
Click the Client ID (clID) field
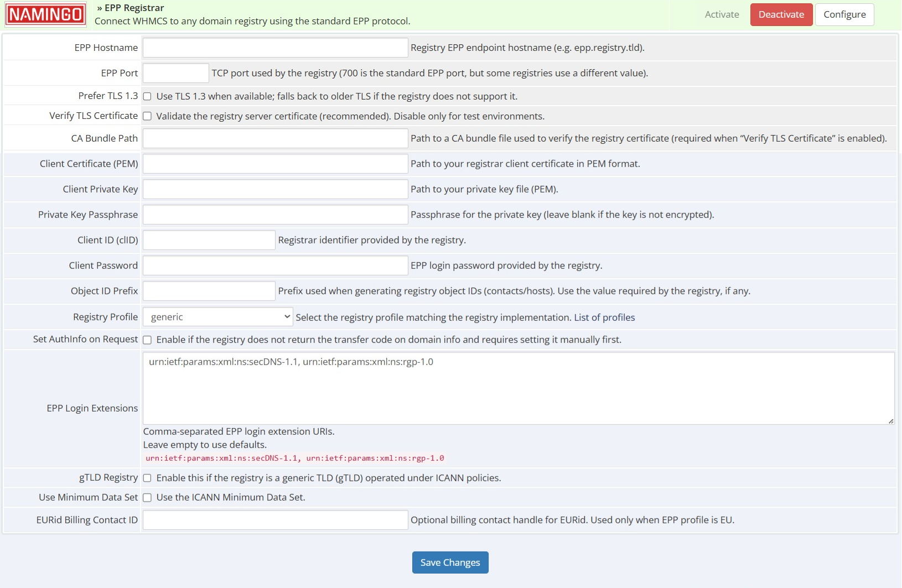click(209, 240)
